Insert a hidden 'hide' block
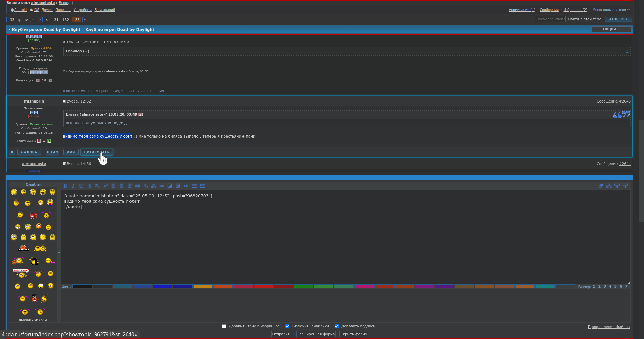Viewport: 644px width, 339px height. coord(186,186)
